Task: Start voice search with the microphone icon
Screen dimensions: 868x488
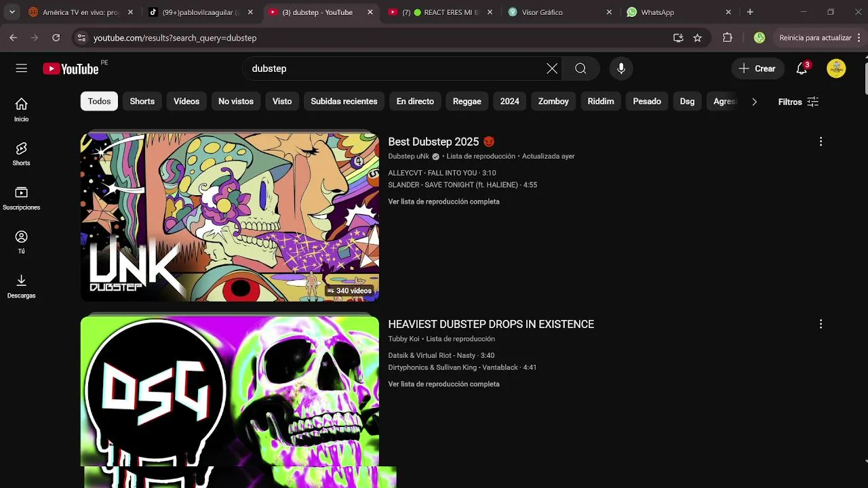Action: tap(620, 68)
